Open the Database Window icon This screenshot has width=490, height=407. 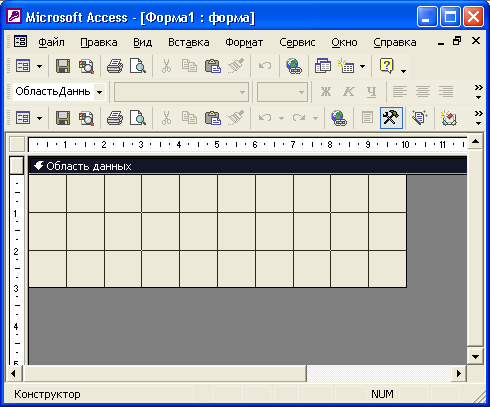[x=323, y=66]
